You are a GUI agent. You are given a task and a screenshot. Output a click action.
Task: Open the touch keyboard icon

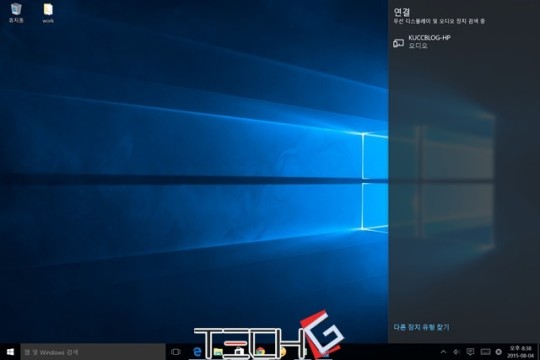tap(485, 352)
